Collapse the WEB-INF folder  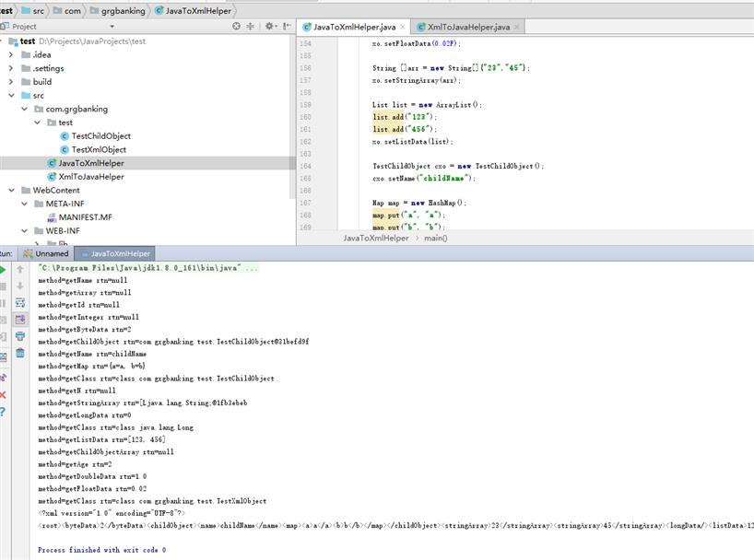[x=24, y=231]
